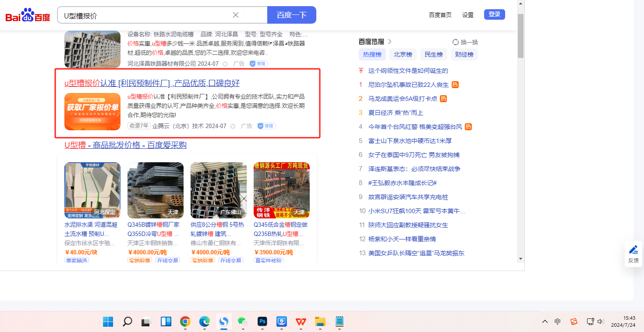Expand hidden system tray icons chevron

coord(545,321)
